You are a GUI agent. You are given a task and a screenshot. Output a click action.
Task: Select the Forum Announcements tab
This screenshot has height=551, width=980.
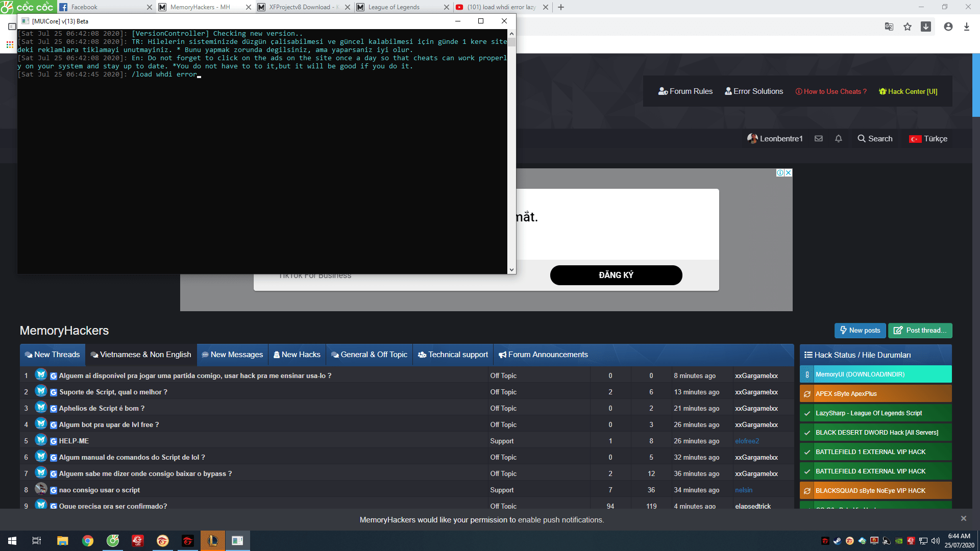point(543,355)
